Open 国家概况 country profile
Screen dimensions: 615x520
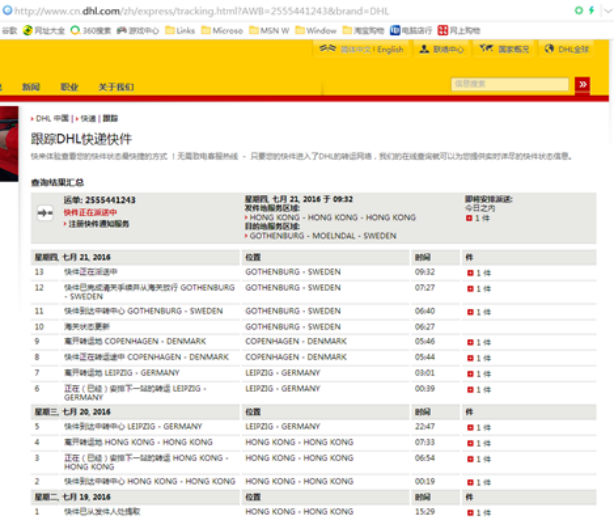click(505, 49)
